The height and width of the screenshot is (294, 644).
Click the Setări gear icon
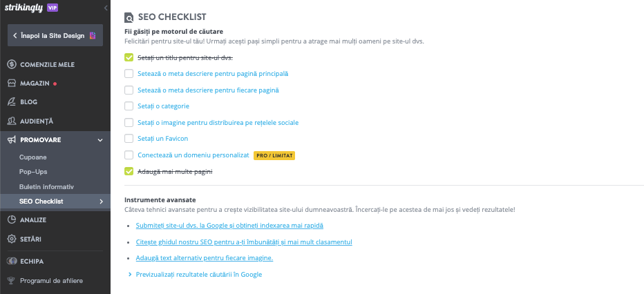12,239
